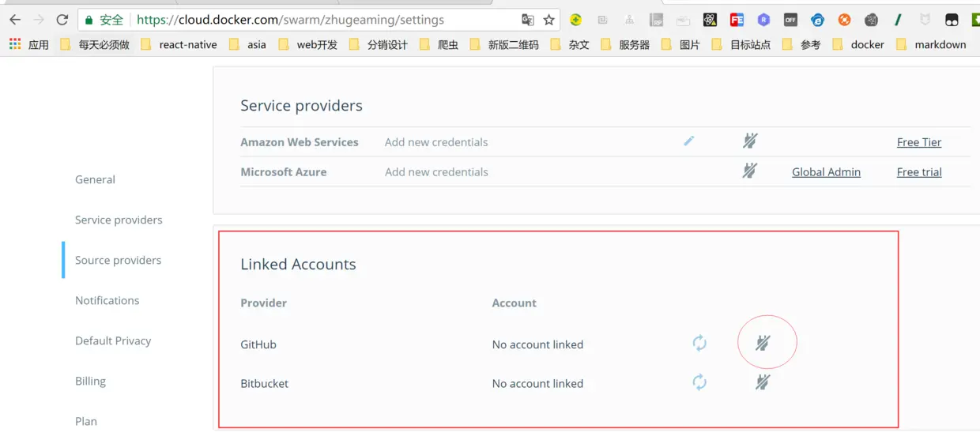Click the Linked Accounts heading
Viewport: 980px width, 440px height.
[x=298, y=264]
